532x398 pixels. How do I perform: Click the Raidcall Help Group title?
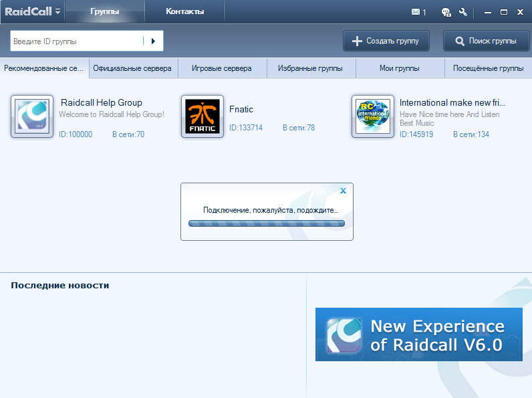(102, 102)
